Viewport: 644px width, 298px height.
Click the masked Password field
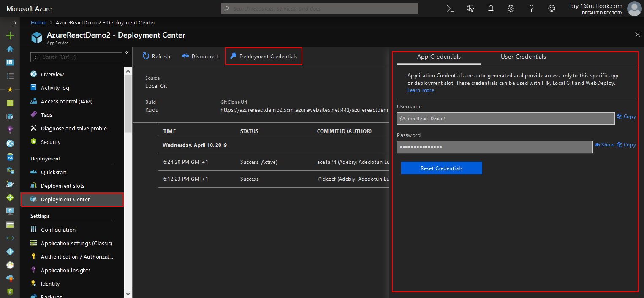[495, 147]
